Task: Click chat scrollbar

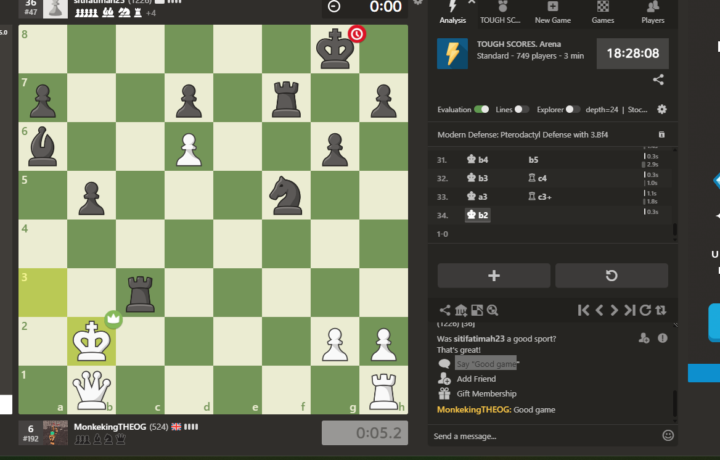Action: (675, 403)
